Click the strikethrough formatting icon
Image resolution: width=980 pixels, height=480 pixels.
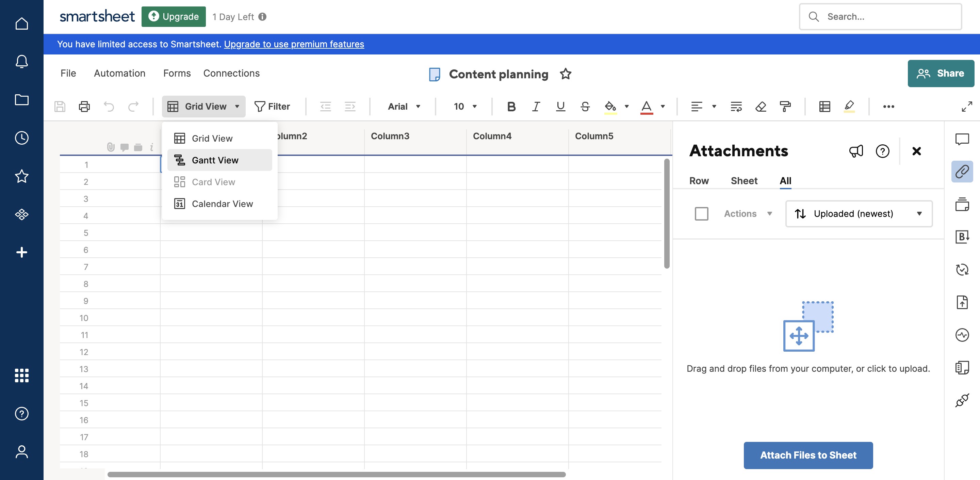click(585, 107)
